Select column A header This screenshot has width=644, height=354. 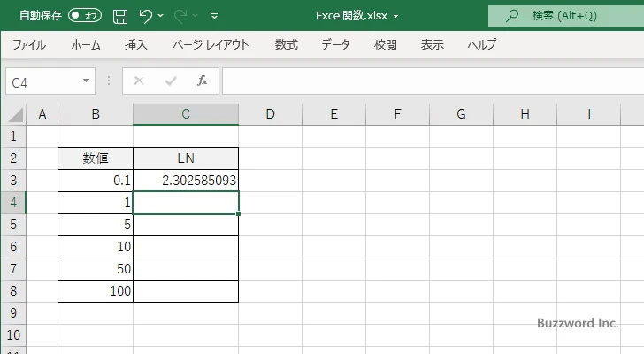(42, 114)
